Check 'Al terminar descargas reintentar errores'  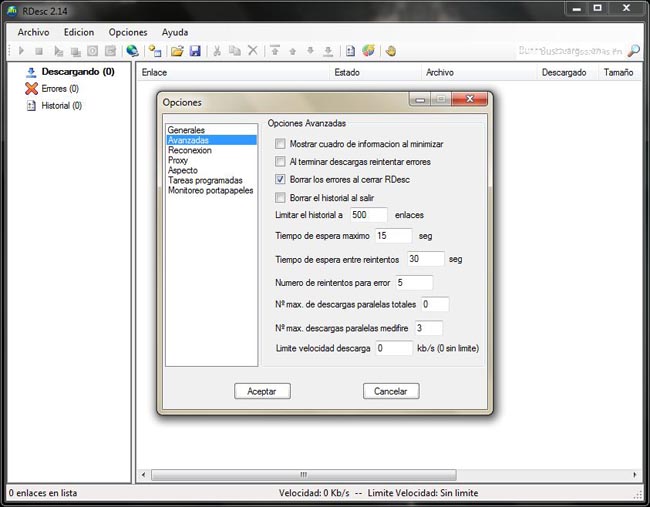[x=281, y=161]
